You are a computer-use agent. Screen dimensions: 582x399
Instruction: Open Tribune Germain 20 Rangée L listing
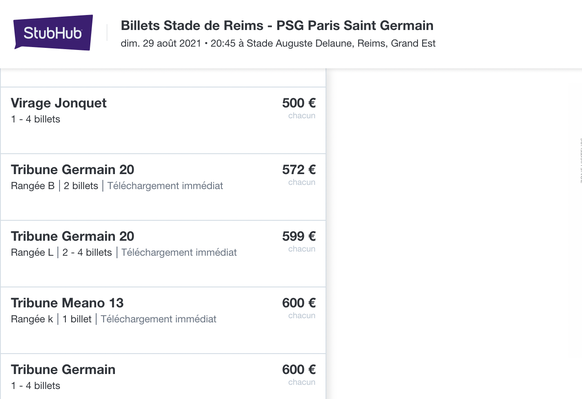163,254
